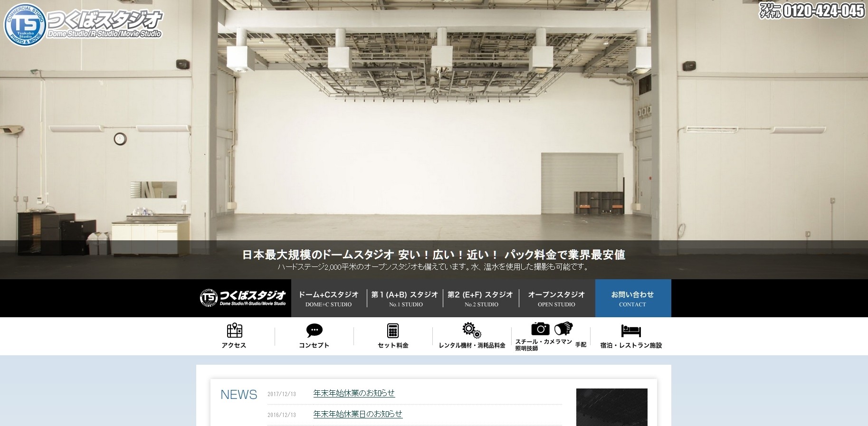
Task: Click the spotlight icon for lighting technician
Action: [x=563, y=328]
